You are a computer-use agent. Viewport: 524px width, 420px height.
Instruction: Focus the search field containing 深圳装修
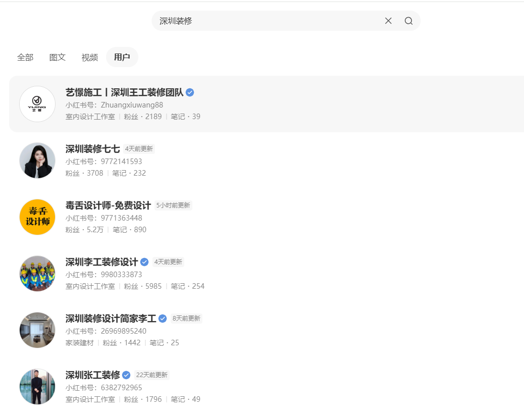(x=286, y=21)
